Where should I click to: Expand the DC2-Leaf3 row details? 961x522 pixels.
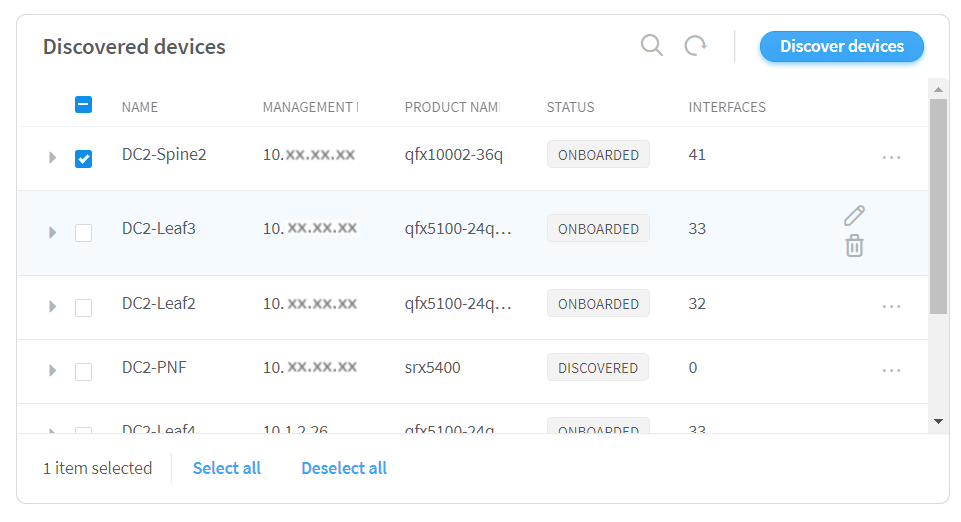(x=53, y=232)
